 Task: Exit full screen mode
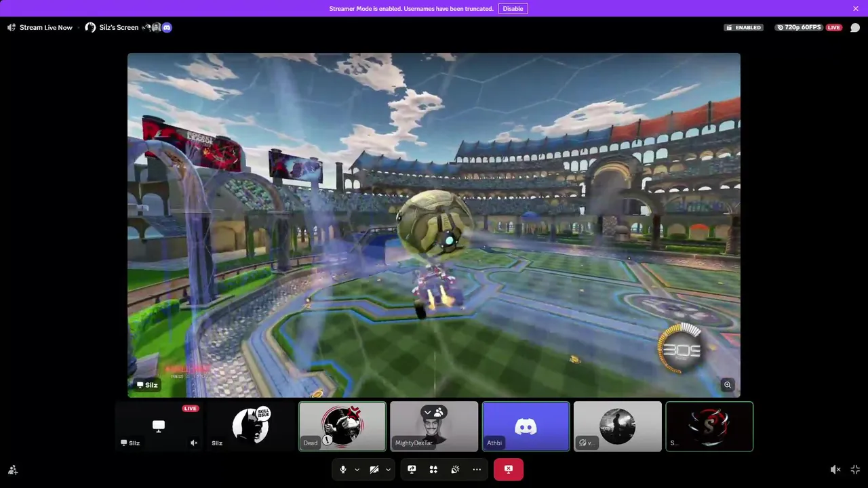pos(855,469)
